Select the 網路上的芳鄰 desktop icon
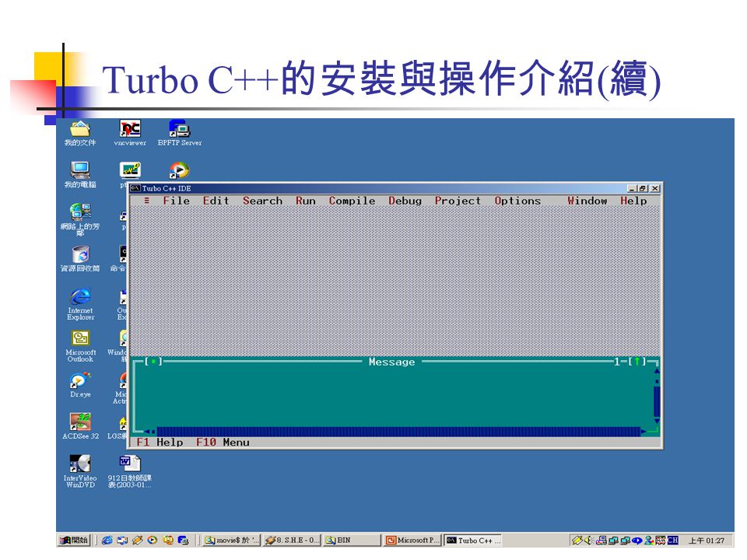 (80, 219)
